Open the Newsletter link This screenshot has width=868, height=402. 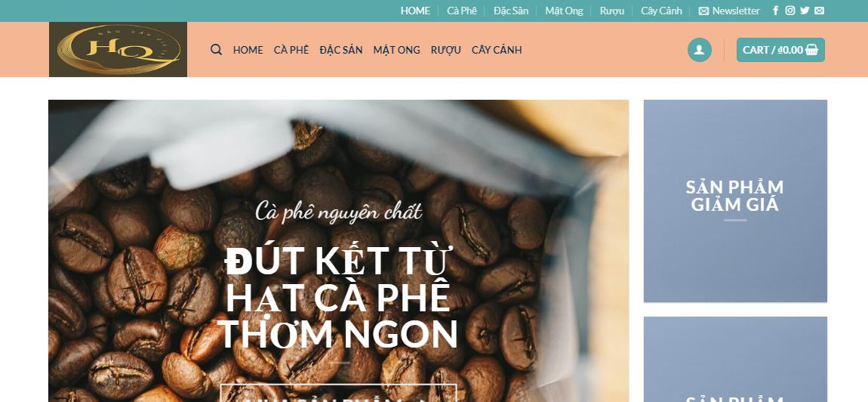pos(729,11)
